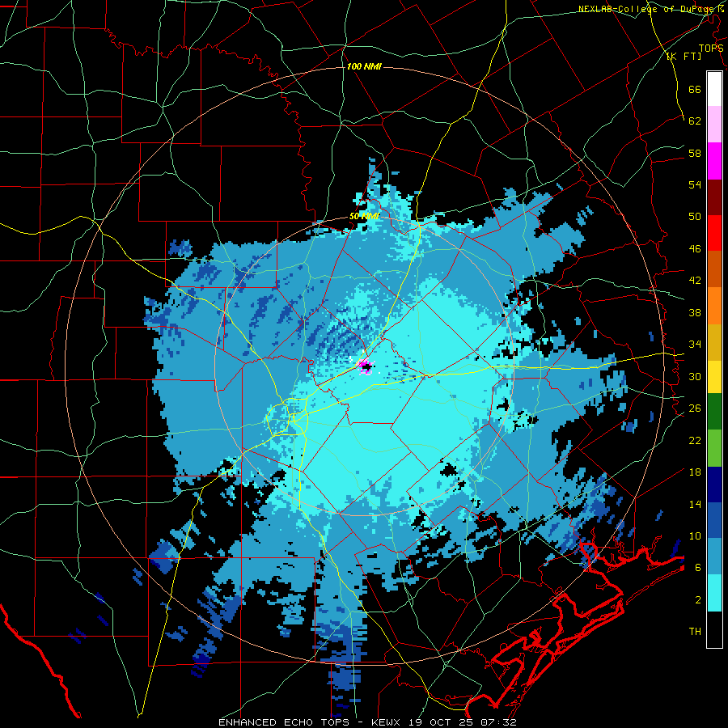Click the '30' legend value
The image size is (728, 728).
click(695, 376)
